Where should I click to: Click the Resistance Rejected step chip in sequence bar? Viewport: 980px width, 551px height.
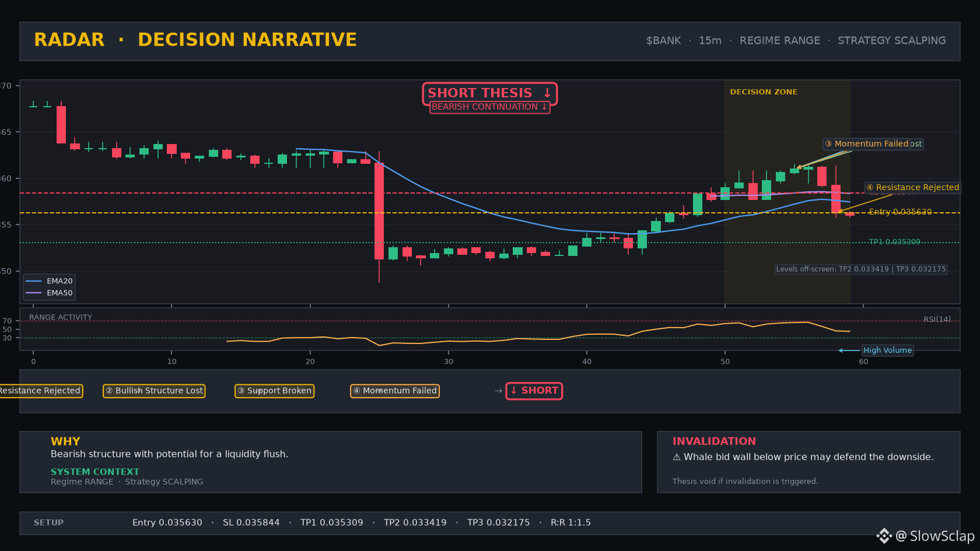click(x=40, y=391)
